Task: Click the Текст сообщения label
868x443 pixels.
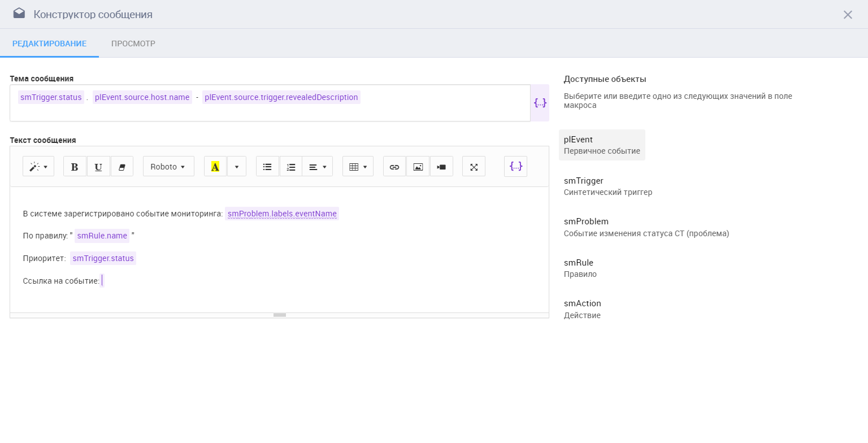Action: [x=43, y=140]
